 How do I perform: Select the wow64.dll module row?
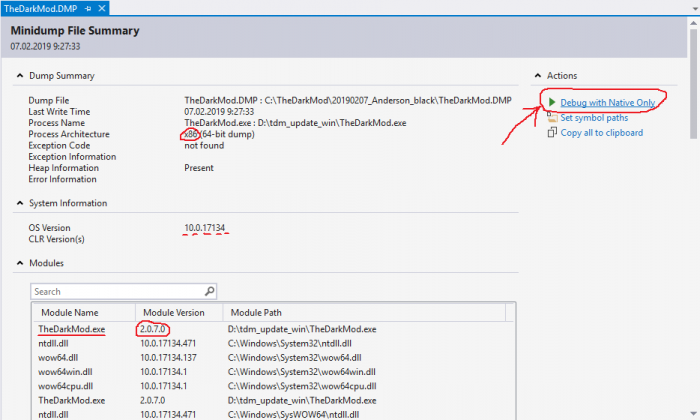pos(273,358)
